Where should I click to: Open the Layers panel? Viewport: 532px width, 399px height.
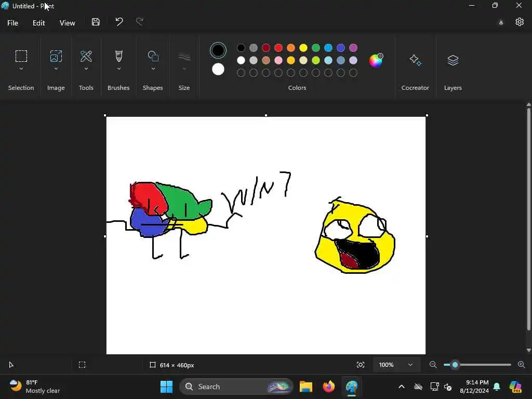coord(453,60)
